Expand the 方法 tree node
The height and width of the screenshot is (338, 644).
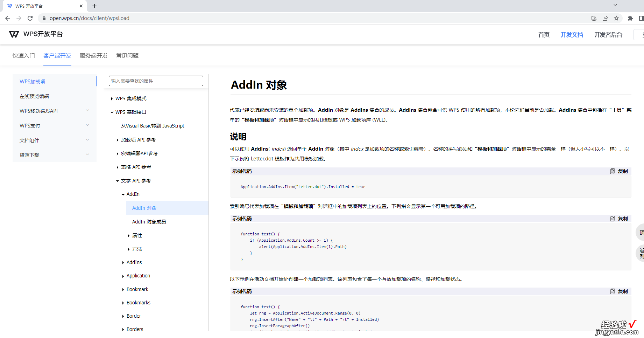pyautogui.click(x=129, y=249)
